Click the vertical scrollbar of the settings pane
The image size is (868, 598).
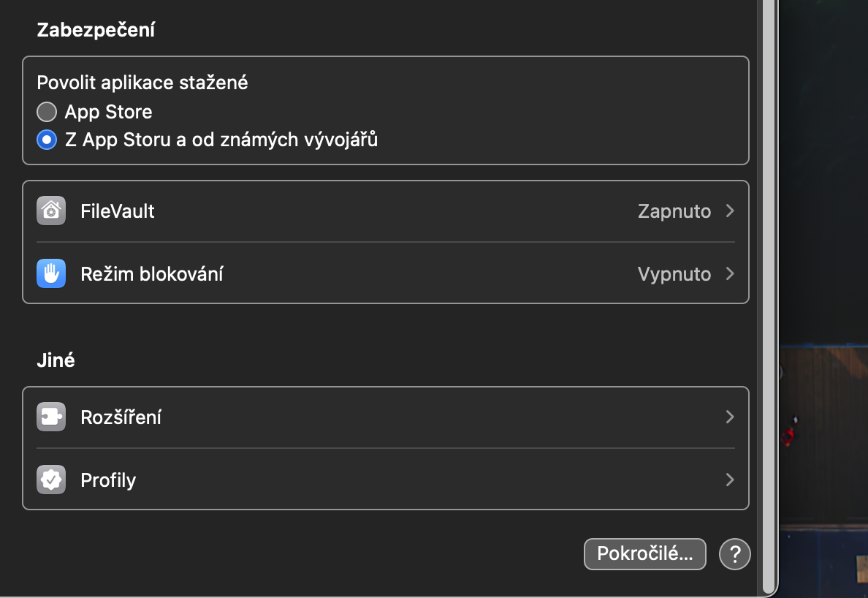coord(768,292)
